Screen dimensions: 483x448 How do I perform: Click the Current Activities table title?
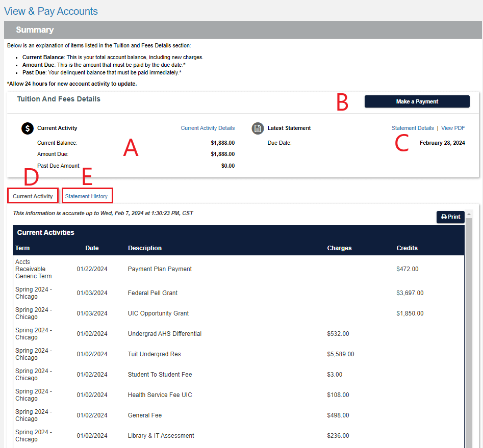(x=45, y=232)
